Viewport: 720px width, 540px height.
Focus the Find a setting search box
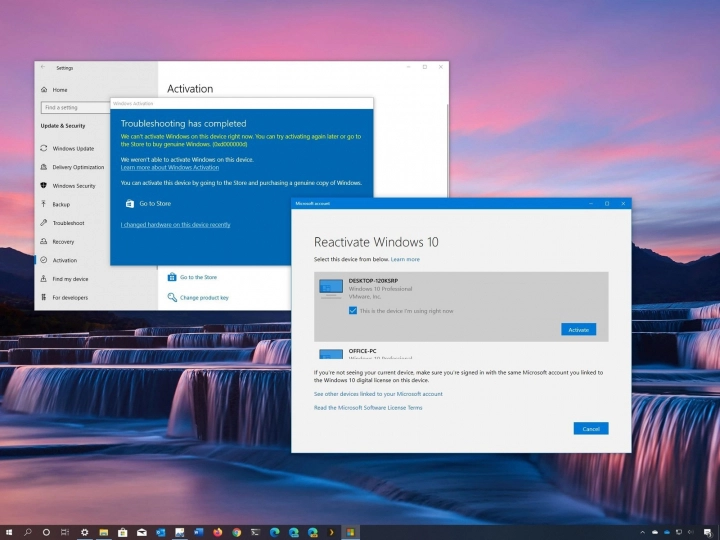point(76,107)
